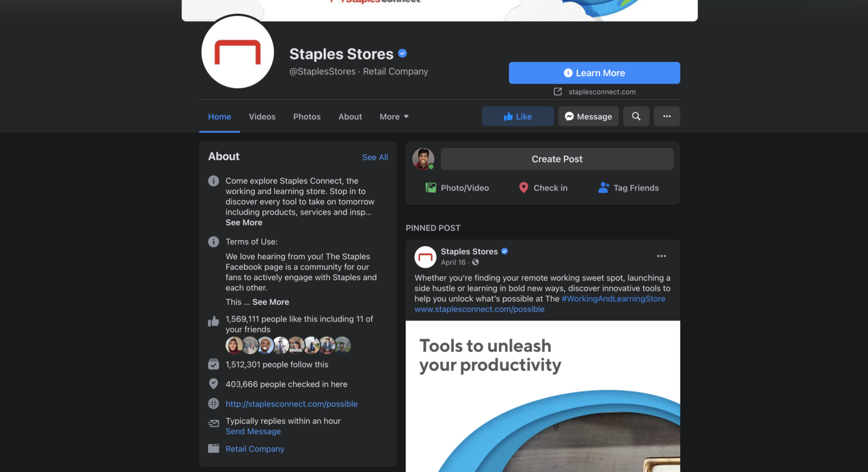Click the Learn More button
The width and height of the screenshot is (868, 472).
594,73
